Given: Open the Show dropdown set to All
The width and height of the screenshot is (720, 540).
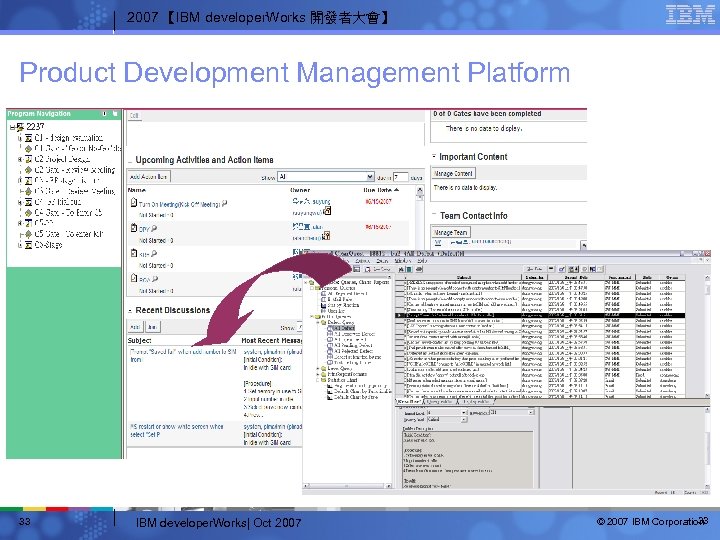Looking at the screenshot, I should click(326, 177).
